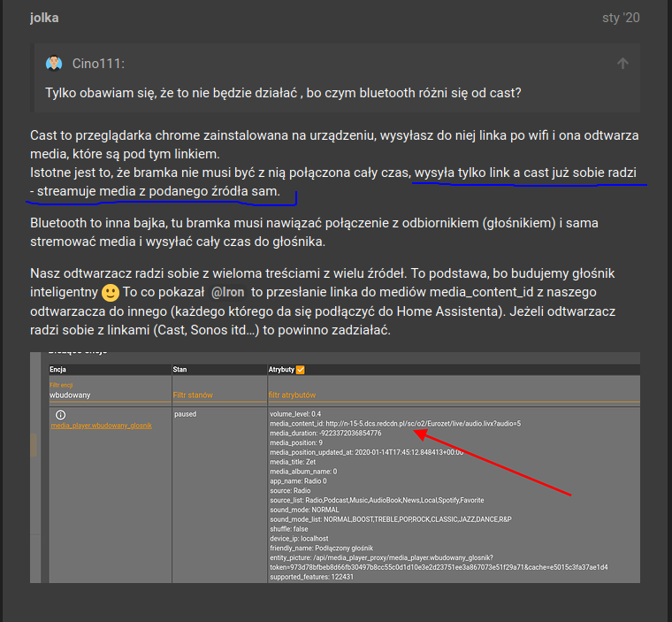Viewport: 672px width, 622px height.
Task: Click the paused state cell
Action: click(185, 414)
